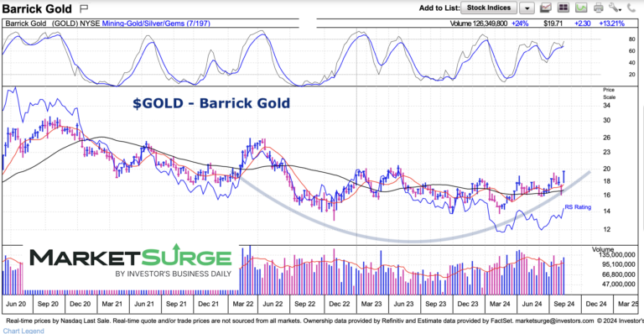Click the printer icon
The height and width of the screenshot is (334, 644).
tap(599, 8)
